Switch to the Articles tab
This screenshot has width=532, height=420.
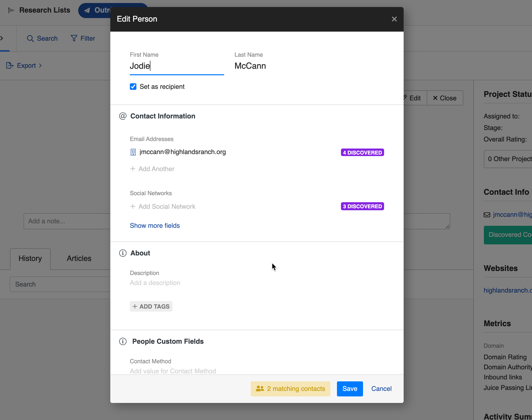tap(79, 258)
